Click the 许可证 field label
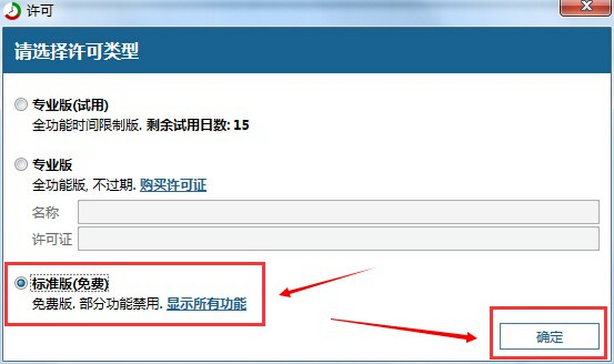The image size is (614, 364). [x=52, y=239]
